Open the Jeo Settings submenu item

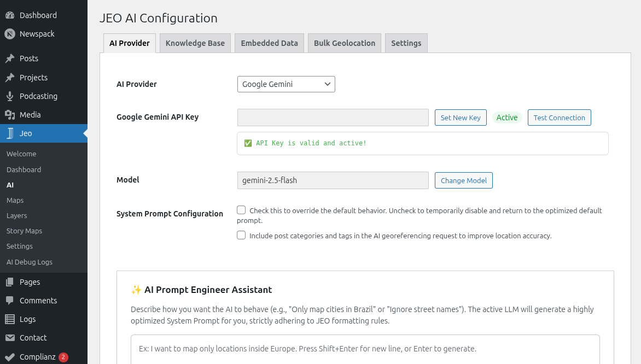click(x=20, y=246)
